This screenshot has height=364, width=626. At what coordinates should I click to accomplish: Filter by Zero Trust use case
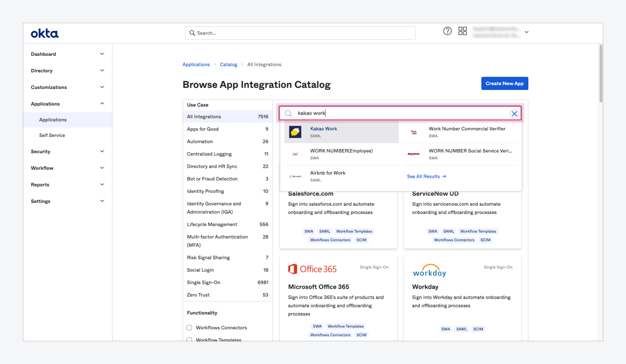click(x=228, y=295)
